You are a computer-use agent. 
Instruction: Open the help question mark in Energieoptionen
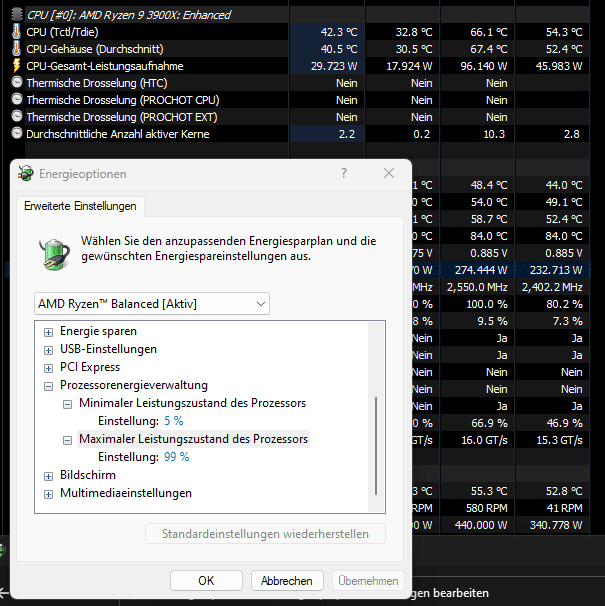point(344,173)
